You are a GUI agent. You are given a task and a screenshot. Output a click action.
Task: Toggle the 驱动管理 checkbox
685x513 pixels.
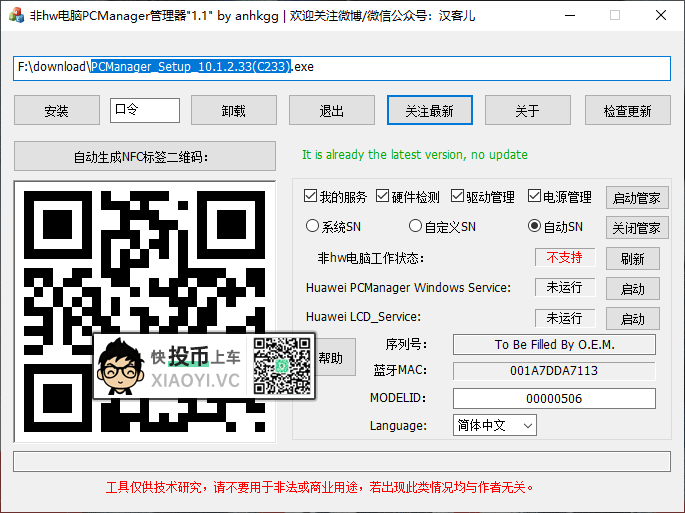click(x=458, y=196)
